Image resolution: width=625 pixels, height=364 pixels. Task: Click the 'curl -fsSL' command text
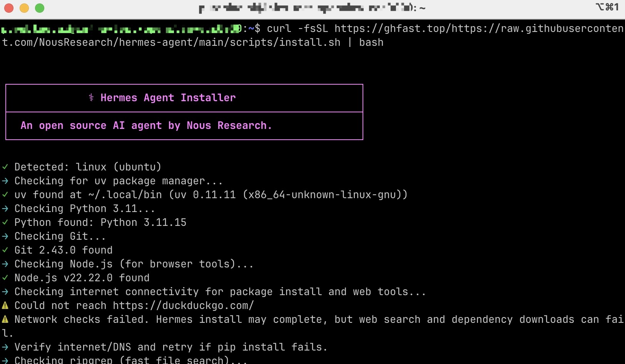(297, 28)
